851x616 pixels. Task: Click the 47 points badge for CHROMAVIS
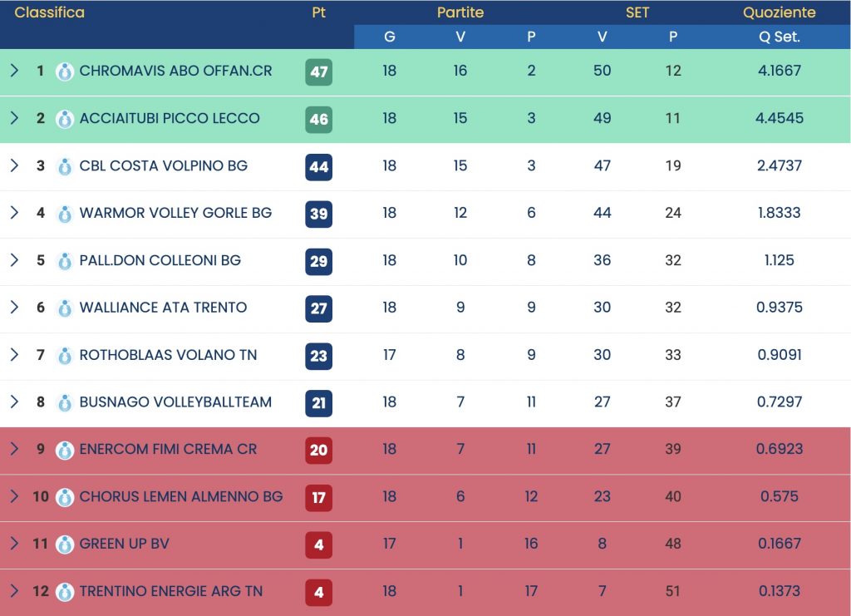318,71
